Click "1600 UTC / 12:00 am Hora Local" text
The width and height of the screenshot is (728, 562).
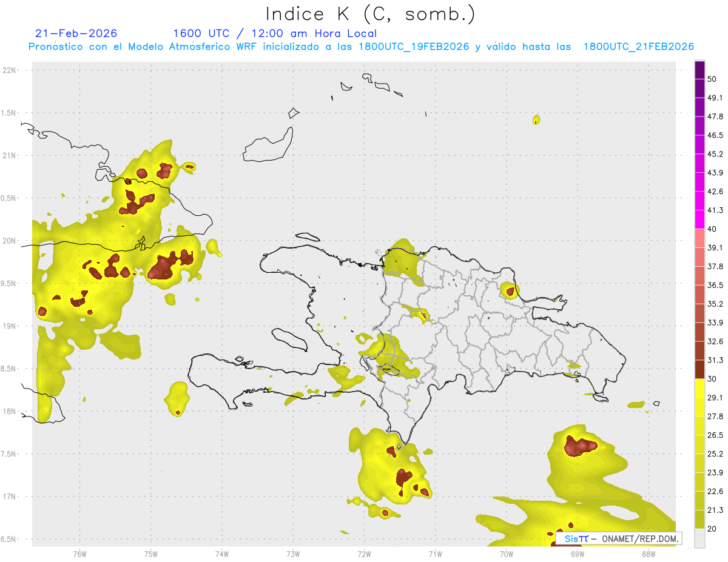[x=275, y=33]
